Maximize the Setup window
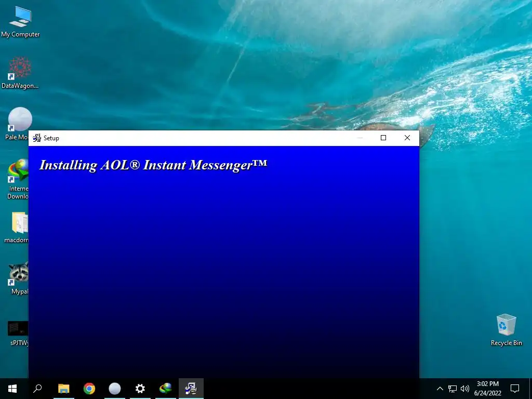Image resolution: width=532 pixels, height=399 pixels. click(383, 138)
